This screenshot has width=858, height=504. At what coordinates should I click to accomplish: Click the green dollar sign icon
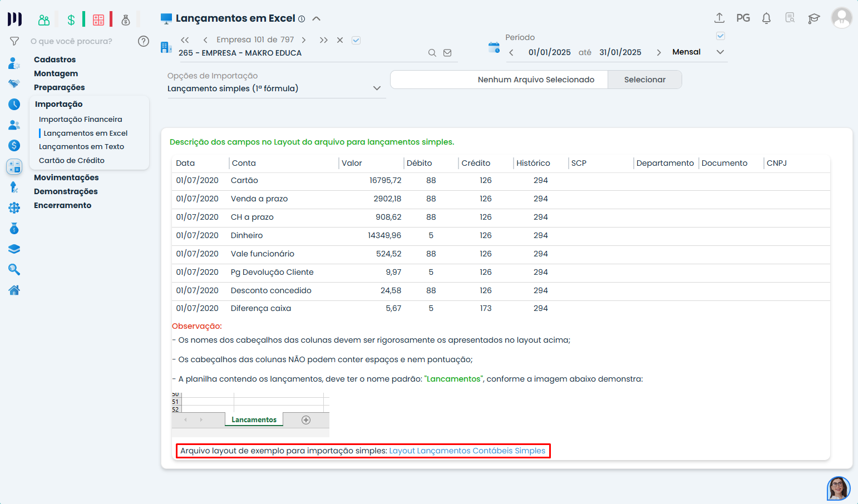click(x=71, y=20)
